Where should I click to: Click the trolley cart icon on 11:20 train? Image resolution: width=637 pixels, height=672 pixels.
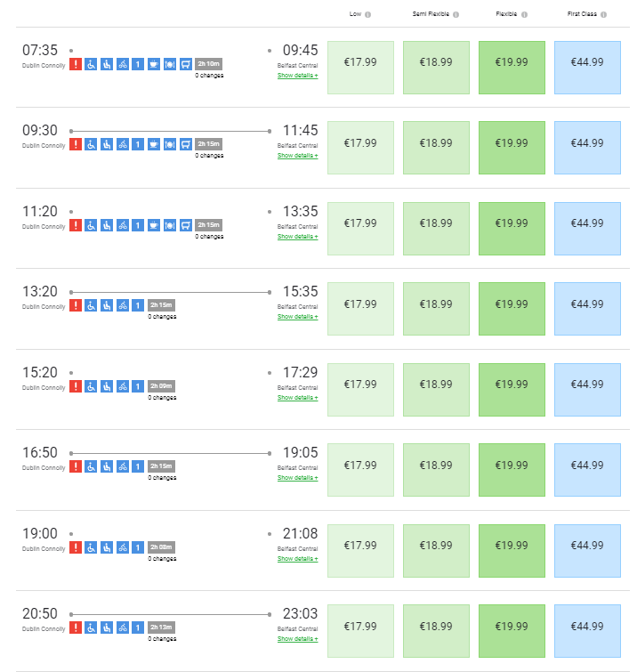185,225
